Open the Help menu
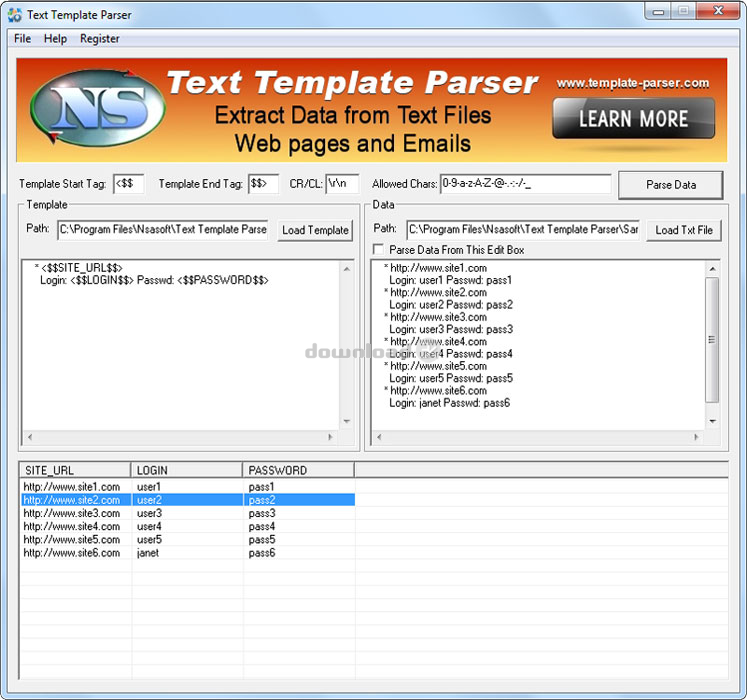The width and height of the screenshot is (747, 700). click(x=55, y=38)
